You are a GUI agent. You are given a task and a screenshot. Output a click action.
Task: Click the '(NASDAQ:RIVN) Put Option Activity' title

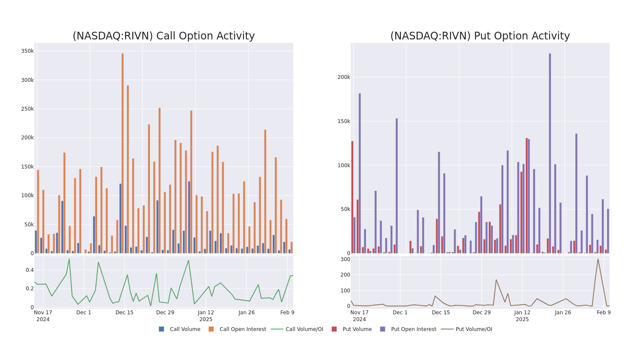click(480, 36)
